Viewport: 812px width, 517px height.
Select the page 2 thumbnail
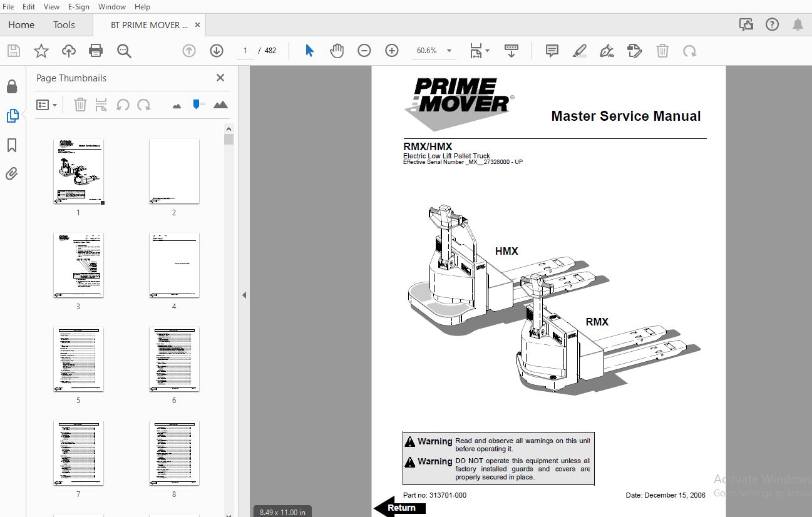click(x=174, y=171)
